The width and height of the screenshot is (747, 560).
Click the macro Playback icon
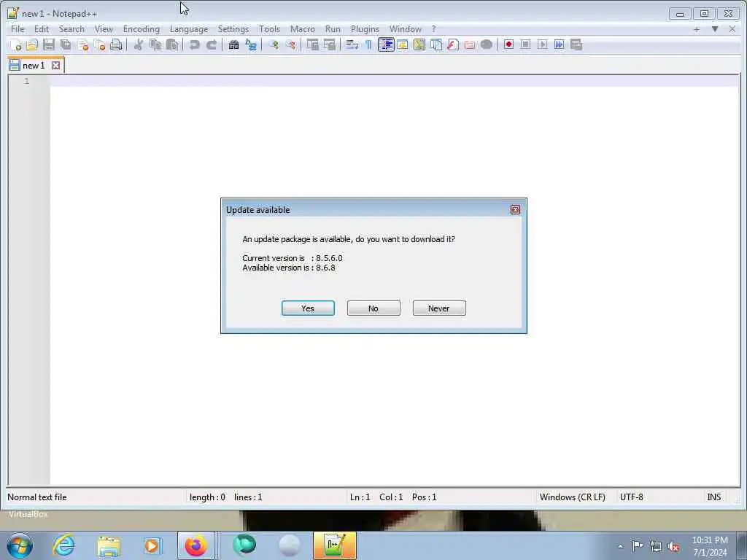[x=543, y=44]
